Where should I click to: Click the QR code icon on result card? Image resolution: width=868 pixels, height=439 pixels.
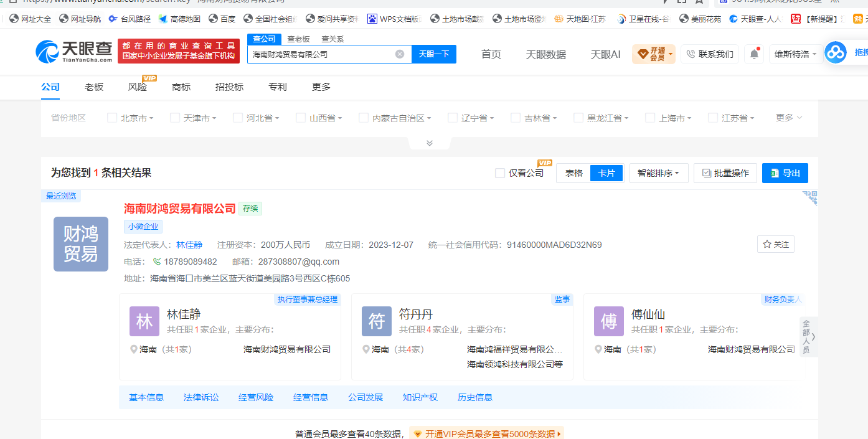point(809,197)
